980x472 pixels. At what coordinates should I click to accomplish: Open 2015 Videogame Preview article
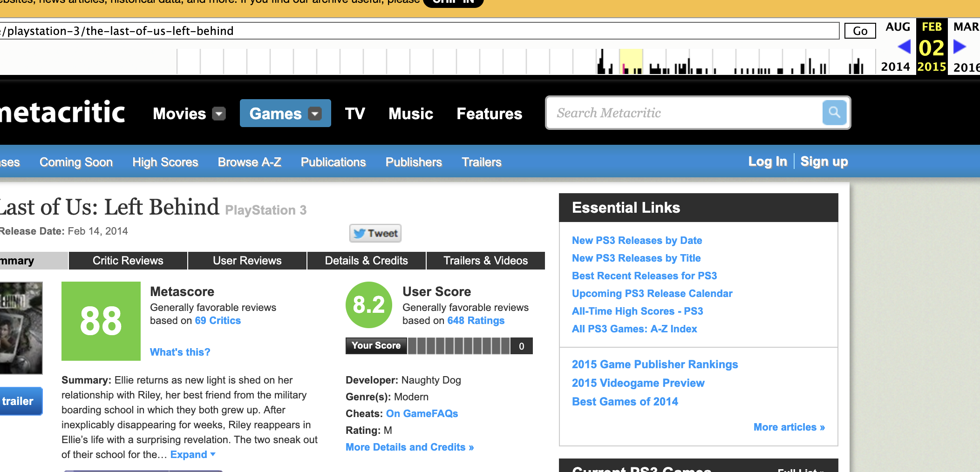coord(638,383)
